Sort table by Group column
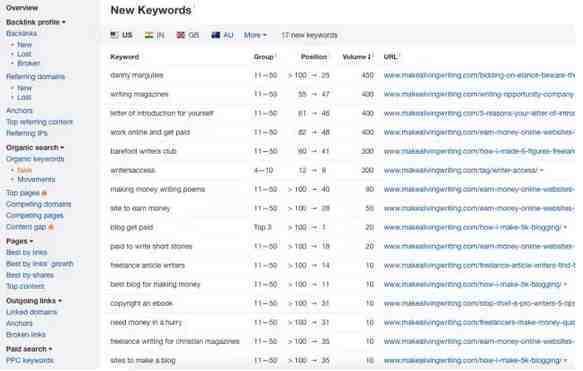 click(265, 57)
